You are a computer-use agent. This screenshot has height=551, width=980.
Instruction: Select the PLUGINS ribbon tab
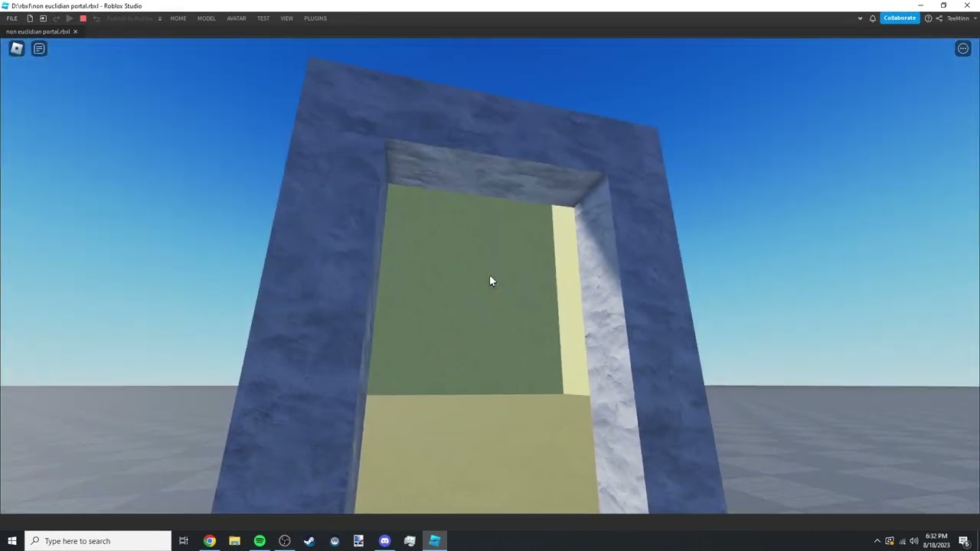(315, 18)
